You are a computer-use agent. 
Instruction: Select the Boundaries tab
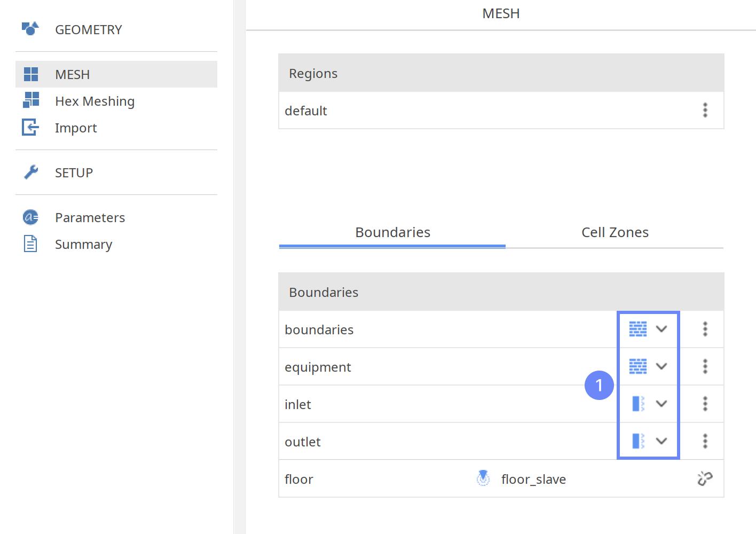coord(392,232)
